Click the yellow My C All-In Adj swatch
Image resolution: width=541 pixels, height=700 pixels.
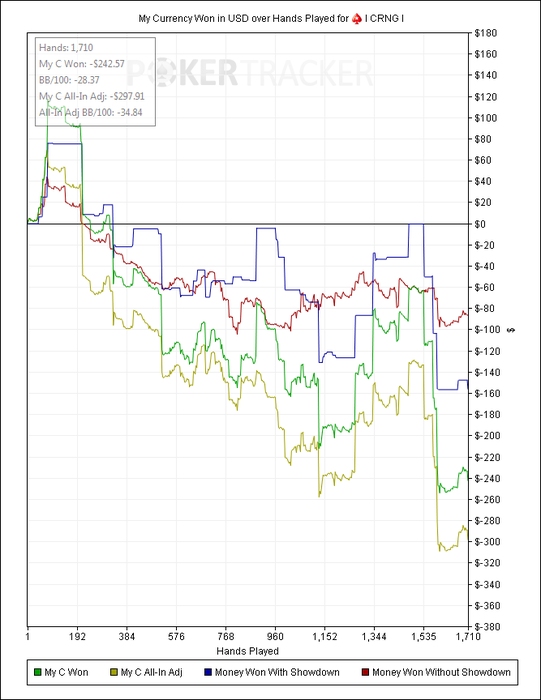click(x=114, y=672)
